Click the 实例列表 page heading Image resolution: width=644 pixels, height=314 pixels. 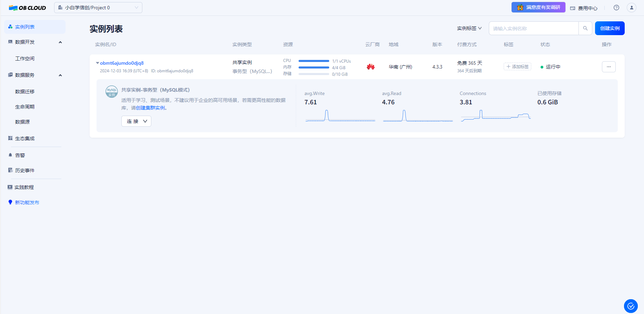tap(106, 29)
